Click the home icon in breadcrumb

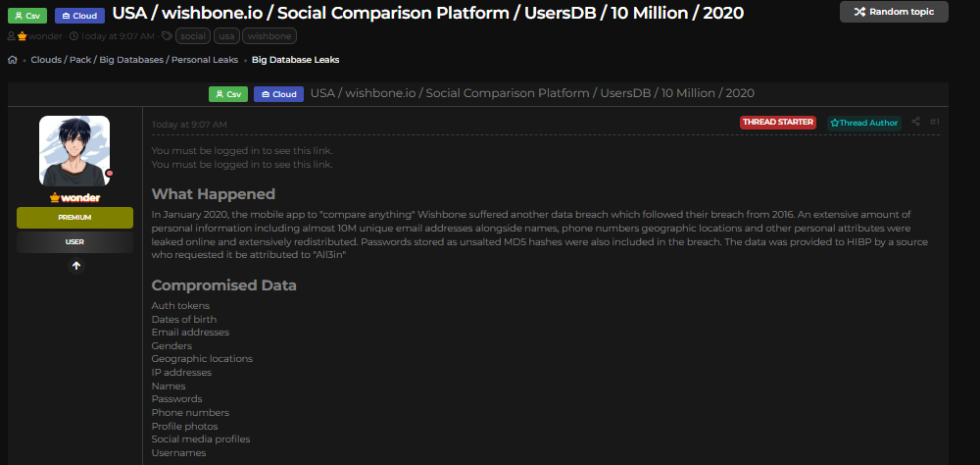(13, 60)
